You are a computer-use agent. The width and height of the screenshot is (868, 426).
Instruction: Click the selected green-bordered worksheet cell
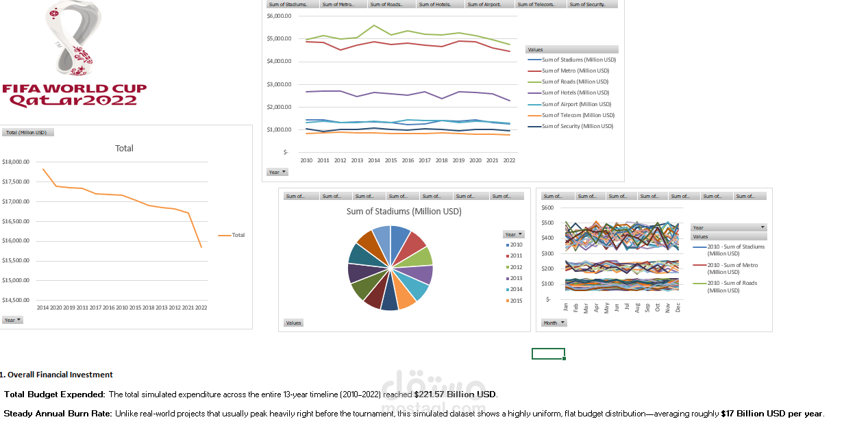[x=548, y=353]
